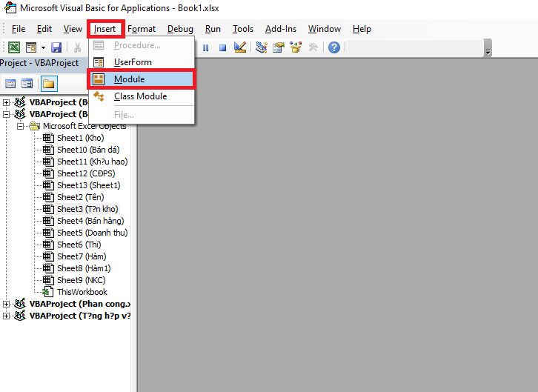This screenshot has height=392, width=538.
Task: Expand the VBAProject (T?ng h?p node
Action: tap(6, 316)
